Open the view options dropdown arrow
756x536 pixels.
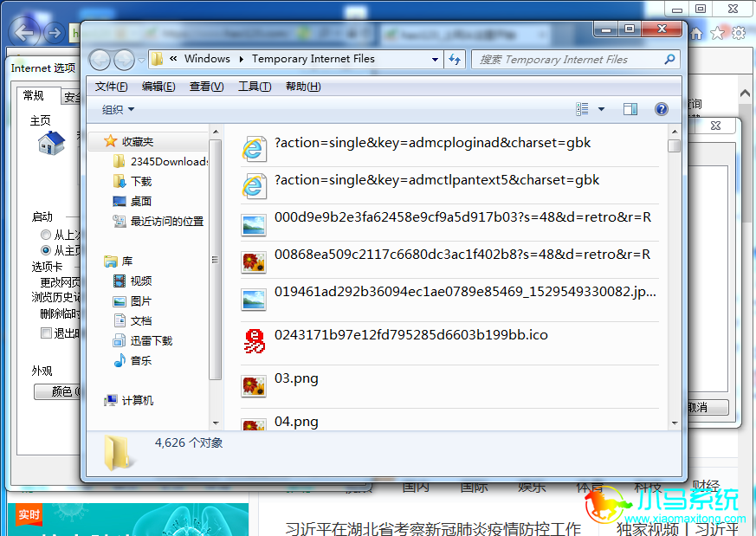[x=601, y=109]
